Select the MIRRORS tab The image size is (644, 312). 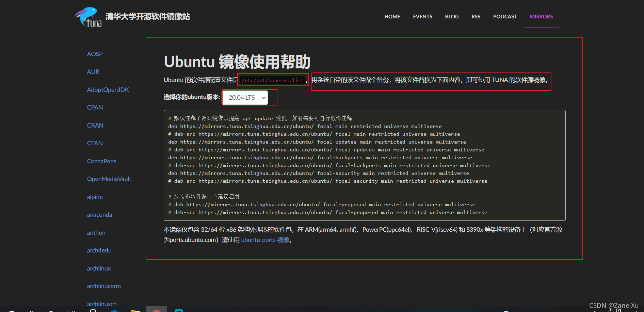pyautogui.click(x=541, y=16)
